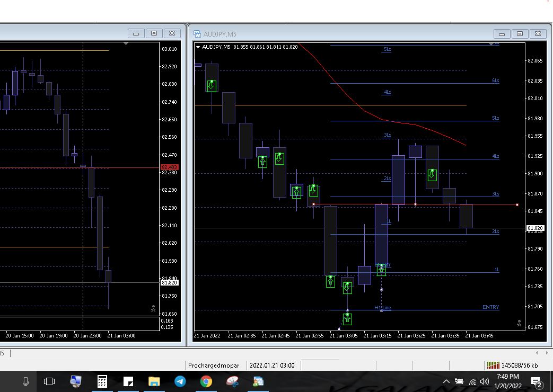
Task: Click the 81.820 price tag in left chart
Action: (x=169, y=283)
